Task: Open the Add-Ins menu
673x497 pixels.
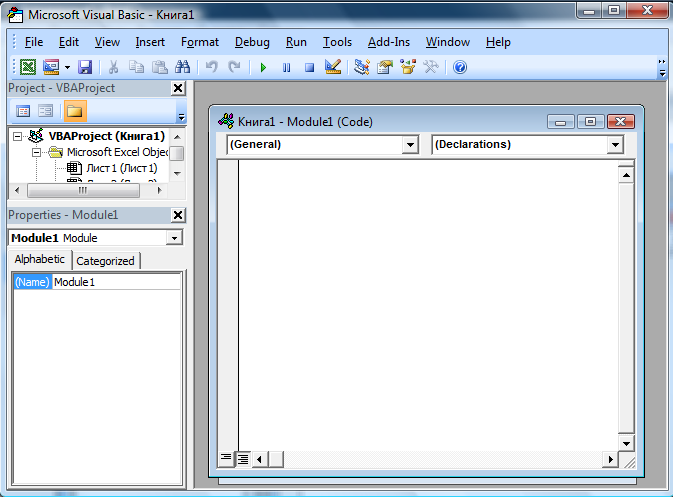Action: (x=389, y=42)
